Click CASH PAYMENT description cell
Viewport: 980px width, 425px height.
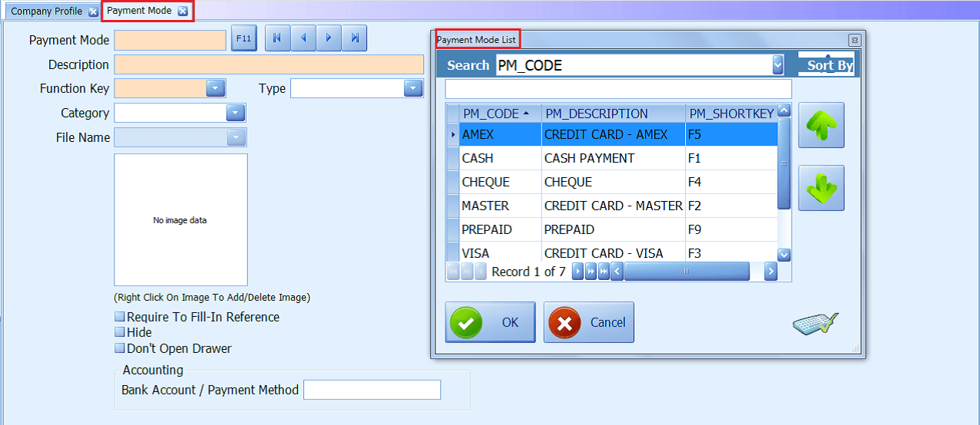point(614,158)
